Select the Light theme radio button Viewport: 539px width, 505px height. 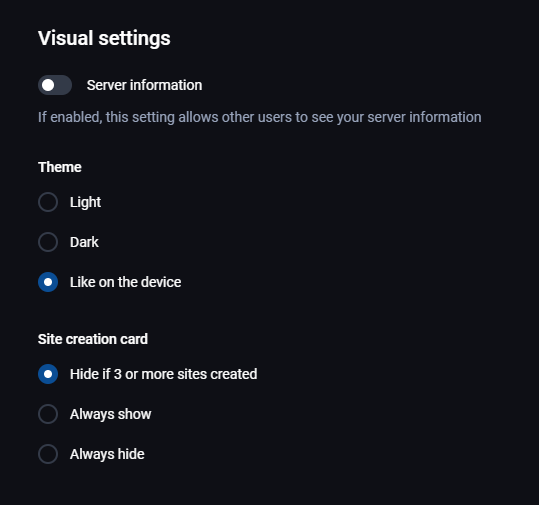pyautogui.click(x=48, y=202)
